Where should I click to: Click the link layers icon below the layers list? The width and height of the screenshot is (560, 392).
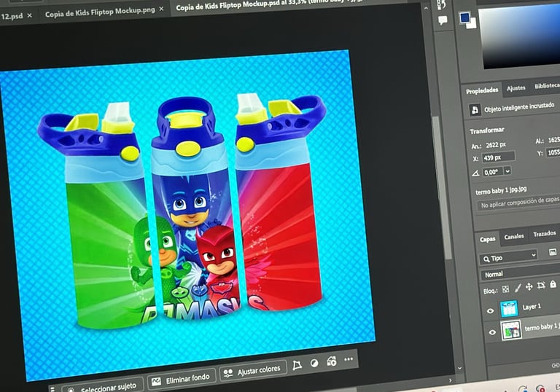(x=556, y=365)
